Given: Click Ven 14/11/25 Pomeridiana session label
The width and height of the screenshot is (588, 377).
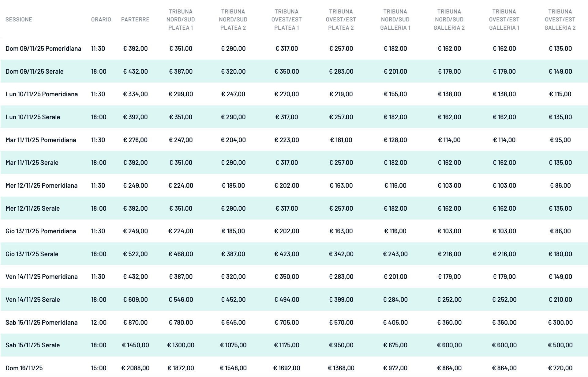Looking at the screenshot, I should point(41,276).
